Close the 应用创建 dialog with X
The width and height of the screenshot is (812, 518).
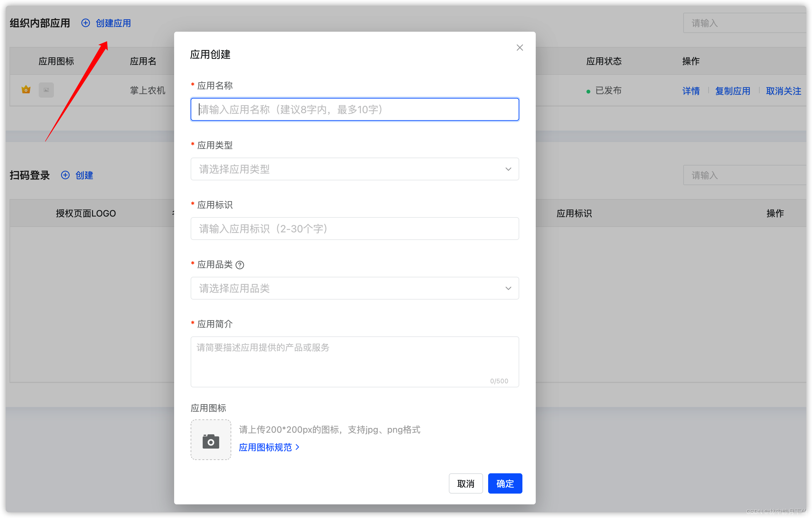click(520, 48)
